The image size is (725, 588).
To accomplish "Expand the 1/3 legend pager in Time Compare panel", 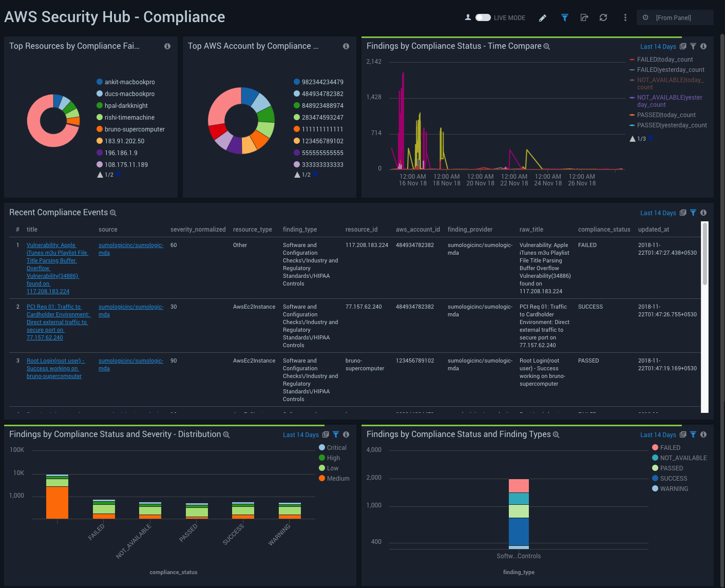I will click(638, 138).
